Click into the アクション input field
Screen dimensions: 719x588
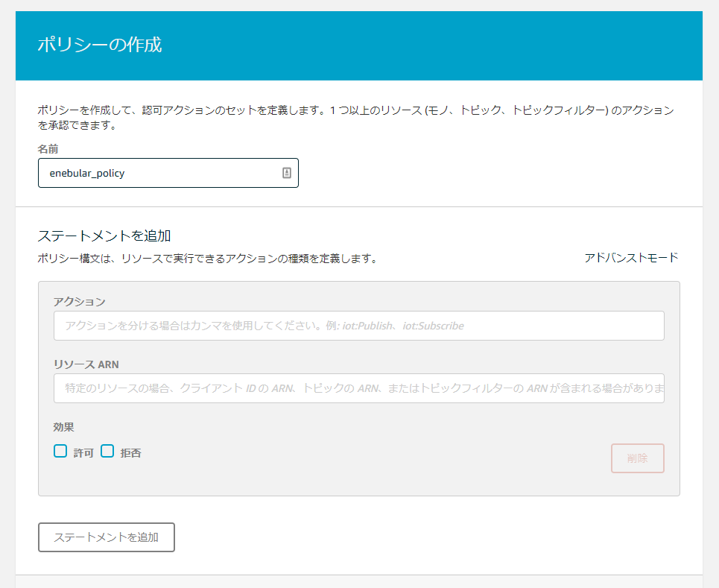tap(358, 326)
